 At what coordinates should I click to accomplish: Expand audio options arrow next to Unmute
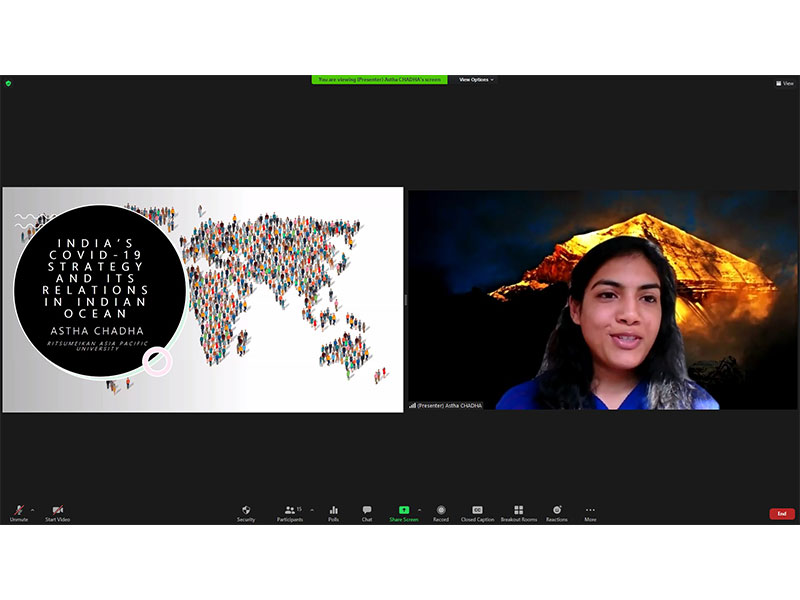(32, 509)
